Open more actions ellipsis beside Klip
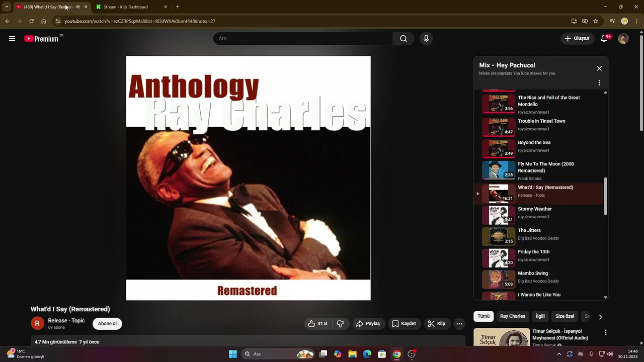Image resolution: width=644 pixels, height=362 pixels. click(459, 324)
